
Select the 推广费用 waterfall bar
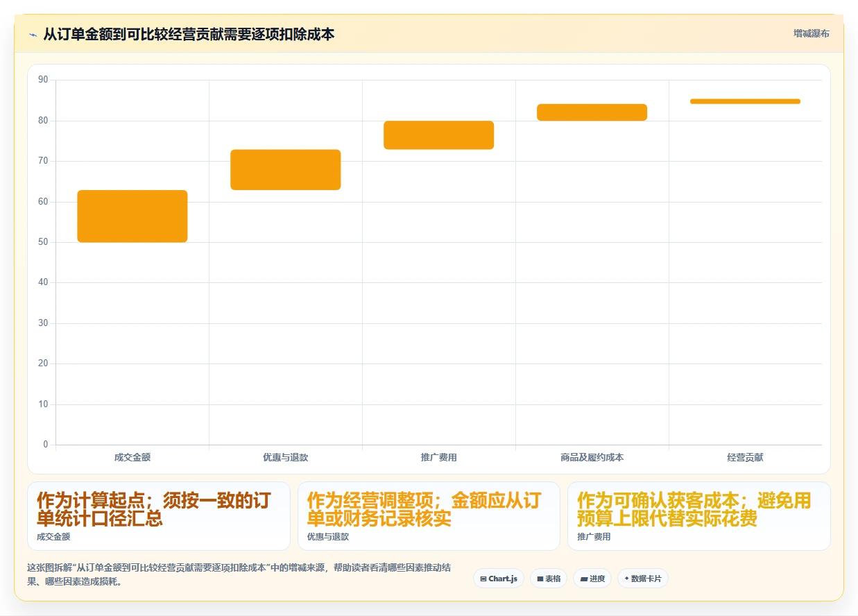pyautogui.click(x=439, y=135)
